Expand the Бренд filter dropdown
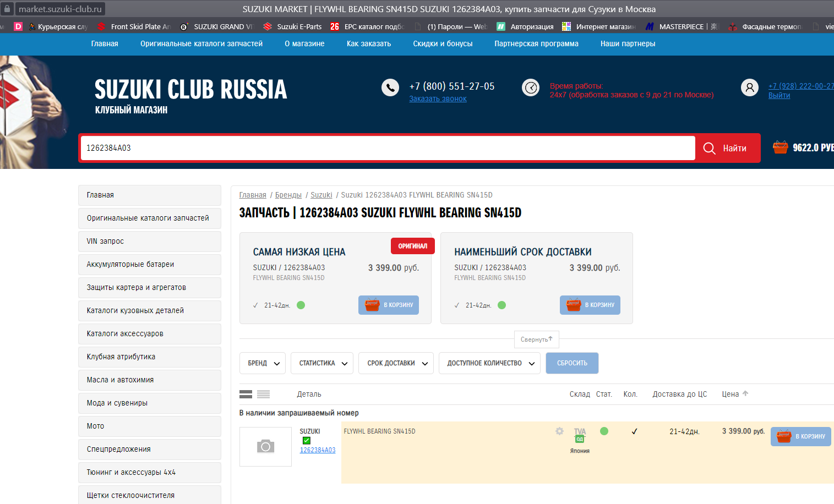Image resolution: width=834 pixels, height=504 pixels. [263, 363]
